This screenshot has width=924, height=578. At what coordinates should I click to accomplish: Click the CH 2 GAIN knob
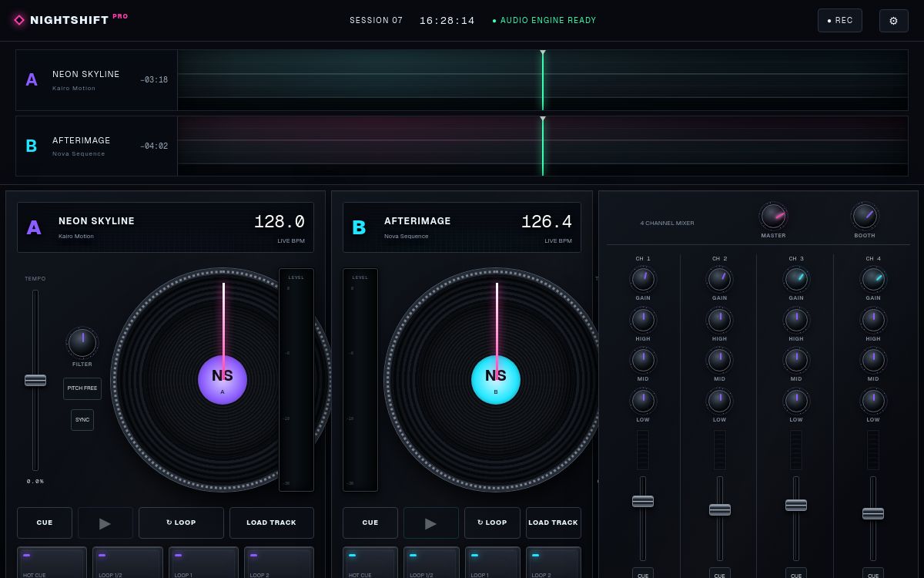coord(719,279)
